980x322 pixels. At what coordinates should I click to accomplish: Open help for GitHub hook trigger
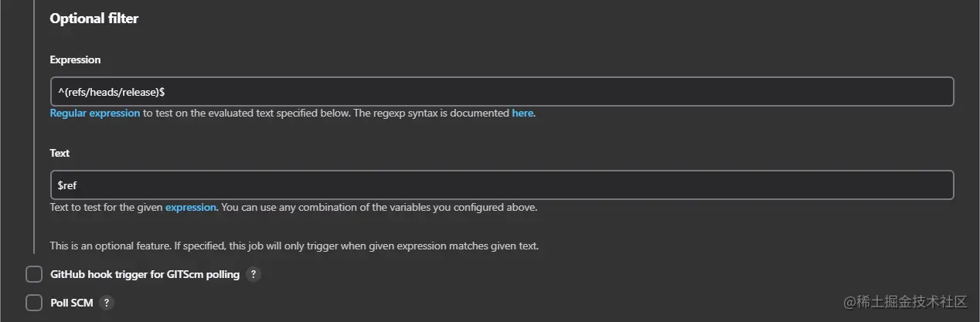click(254, 275)
